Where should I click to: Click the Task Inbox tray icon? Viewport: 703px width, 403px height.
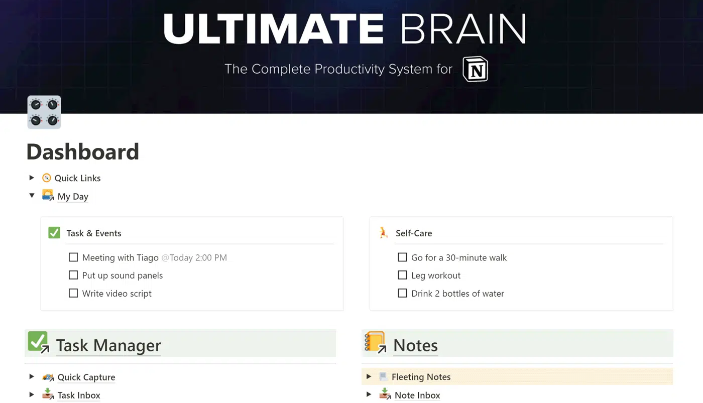(48, 394)
